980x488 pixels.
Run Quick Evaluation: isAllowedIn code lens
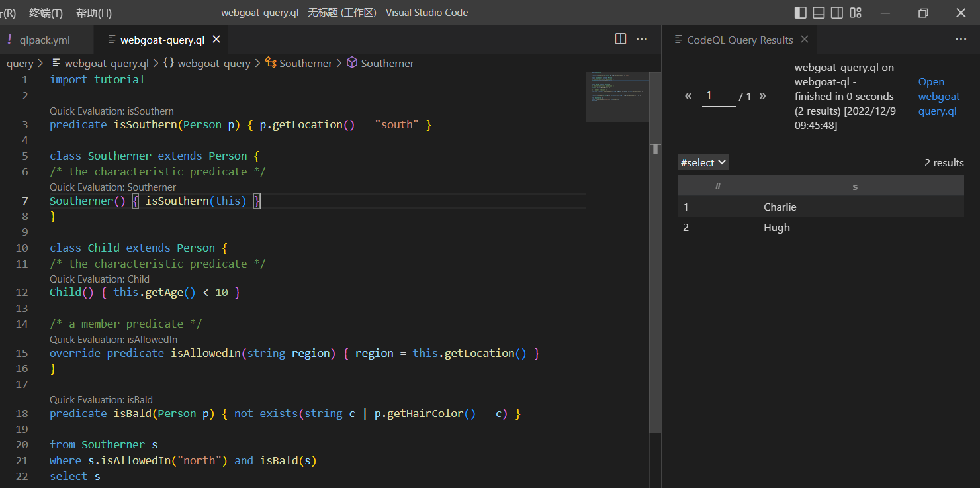click(x=113, y=339)
